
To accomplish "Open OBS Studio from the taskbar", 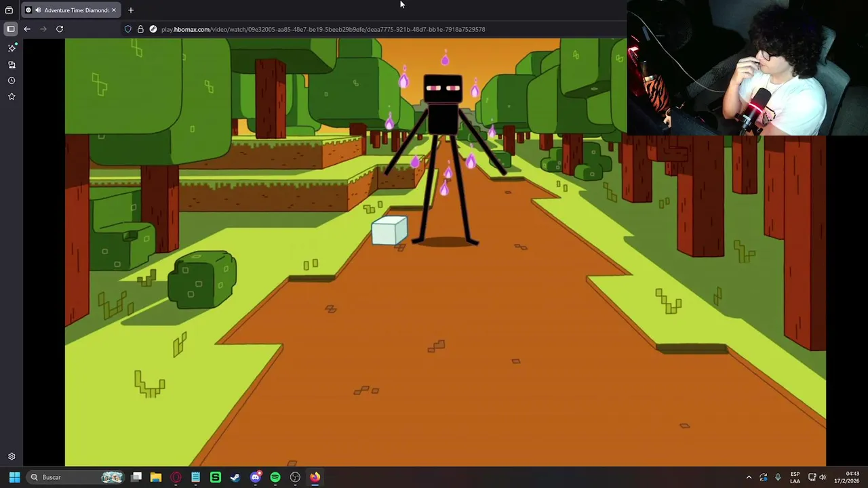I will pos(295,477).
